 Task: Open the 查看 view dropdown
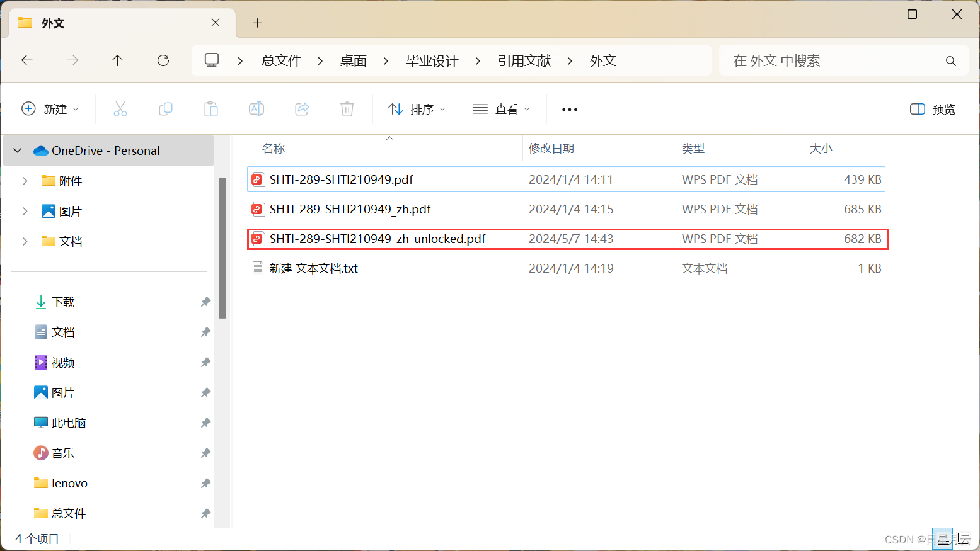(502, 109)
